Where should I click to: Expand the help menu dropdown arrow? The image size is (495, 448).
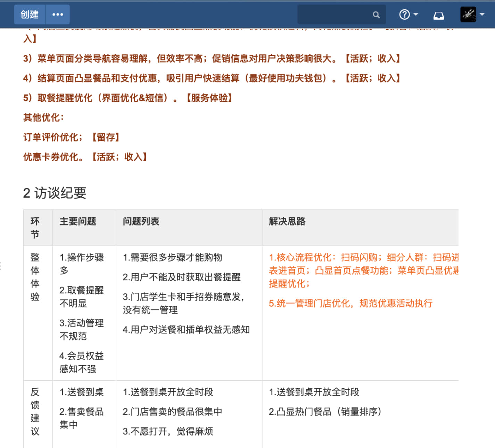pyautogui.click(x=416, y=15)
